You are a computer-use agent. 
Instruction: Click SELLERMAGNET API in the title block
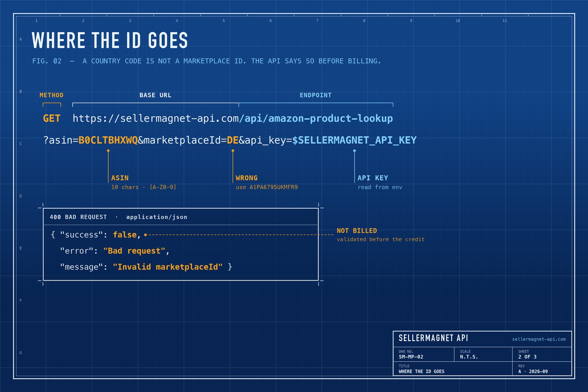(433, 338)
